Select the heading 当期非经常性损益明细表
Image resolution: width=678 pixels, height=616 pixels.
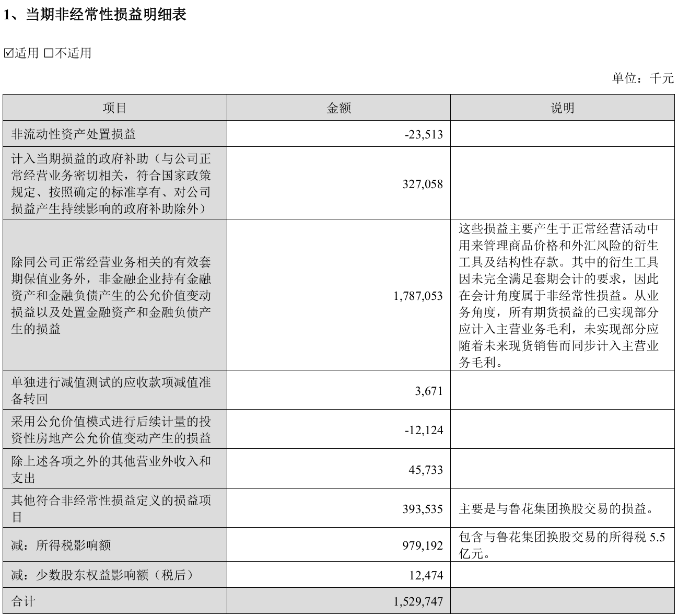pyautogui.click(x=106, y=15)
